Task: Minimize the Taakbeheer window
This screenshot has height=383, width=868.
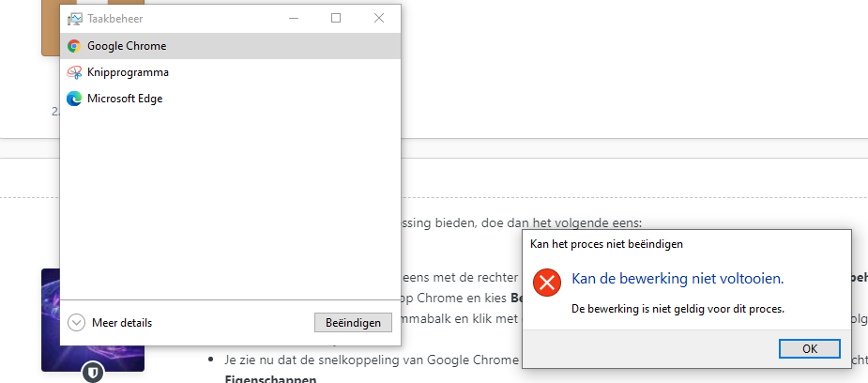Action: (x=294, y=18)
